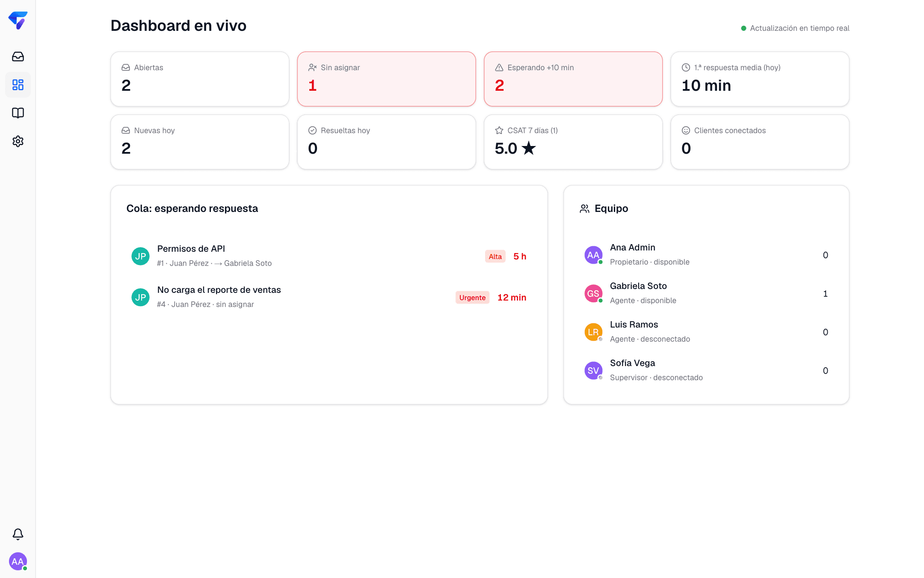
Task: Click the 10 min response value
Action: (706, 86)
